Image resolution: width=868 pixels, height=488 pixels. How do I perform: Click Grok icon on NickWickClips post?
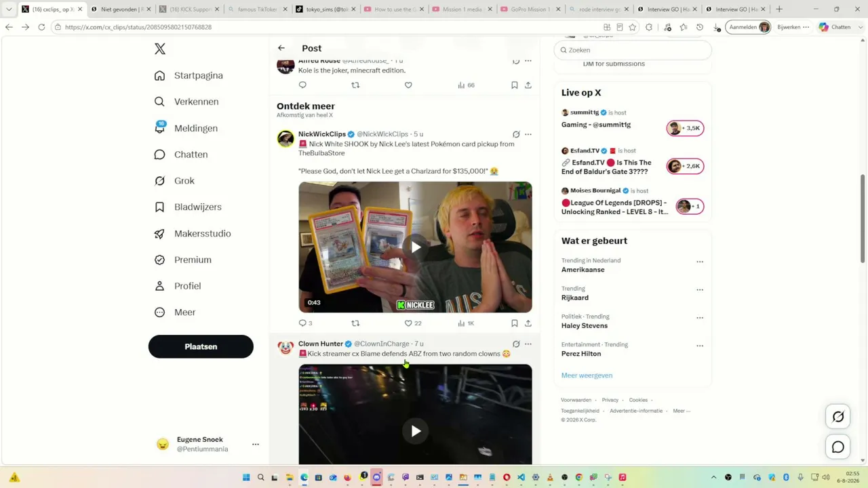tap(516, 134)
